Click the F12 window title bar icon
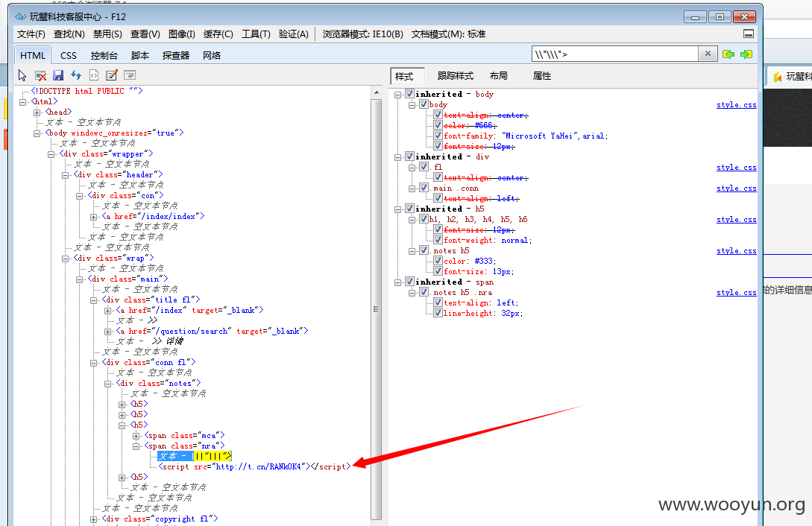This screenshot has width=812, height=526. 21,16
